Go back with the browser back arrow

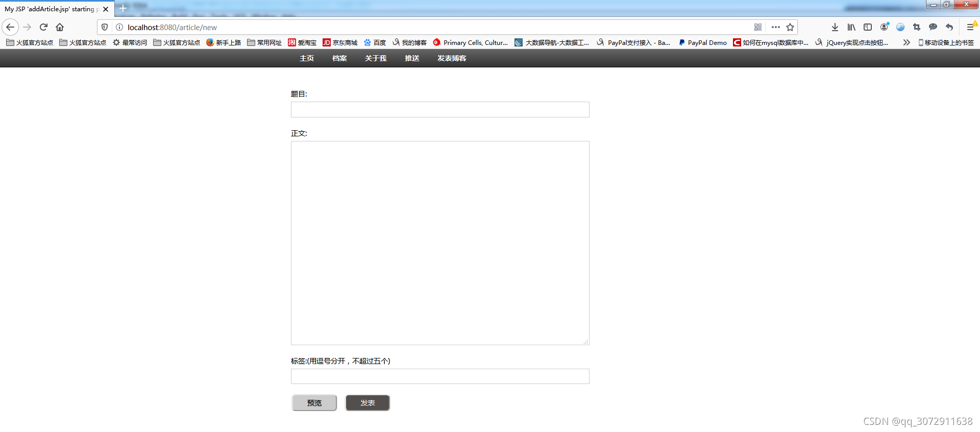click(10, 27)
